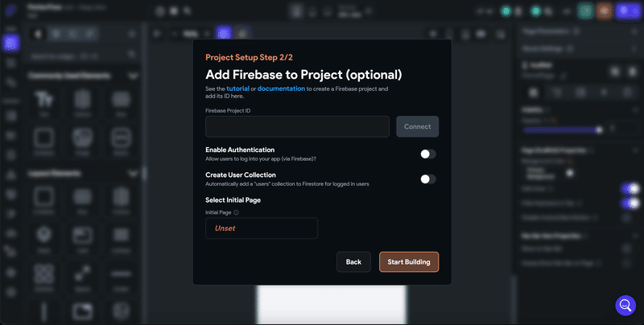This screenshot has height=325, width=644.
Task: Click the 'Firebase Project ID' field label
Action: [228, 111]
